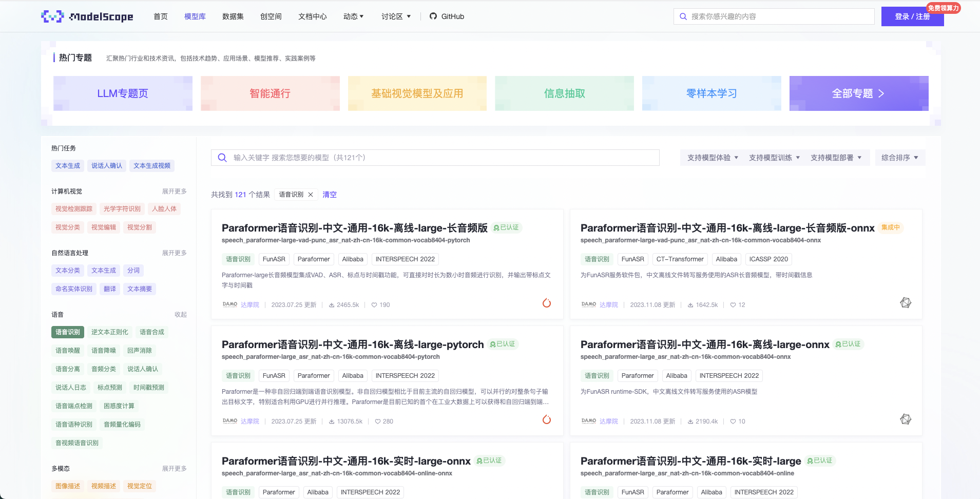Image resolution: width=980 pixels, height=499 pixels.
Task: Click PyTorch icon on 长音频版 card
Action: (x=547, y=303)
